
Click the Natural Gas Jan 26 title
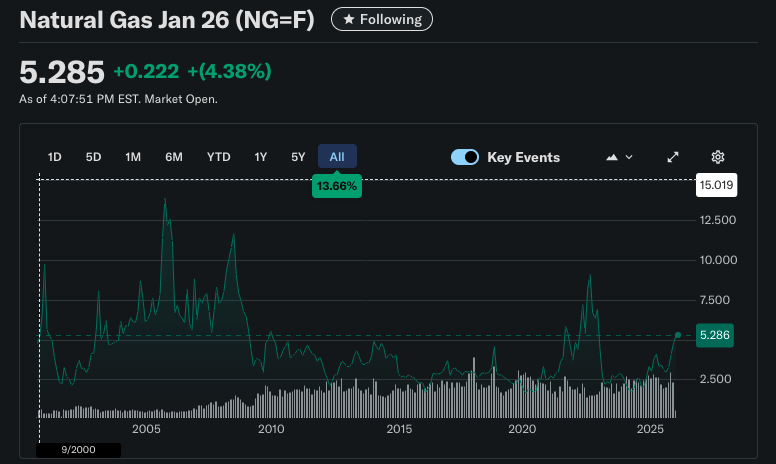(x=166, y=19)
